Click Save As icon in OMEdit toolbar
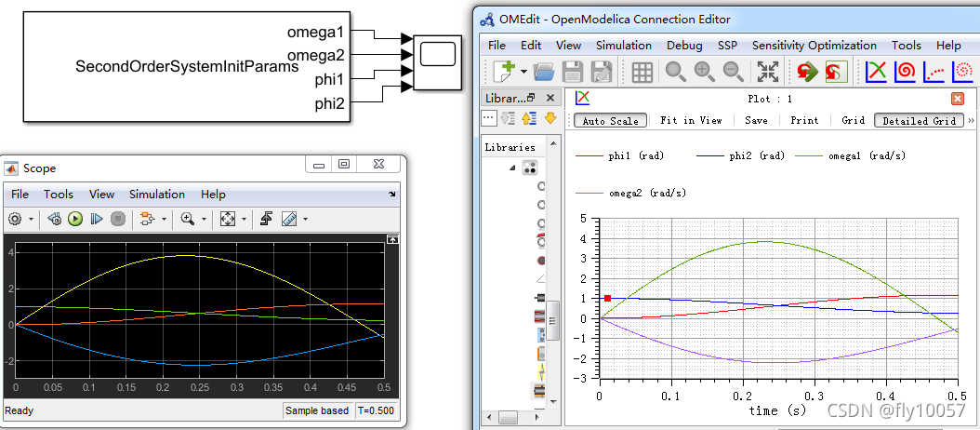The height and width of the screenshot is (430, 980). click(x=602, y=72)
